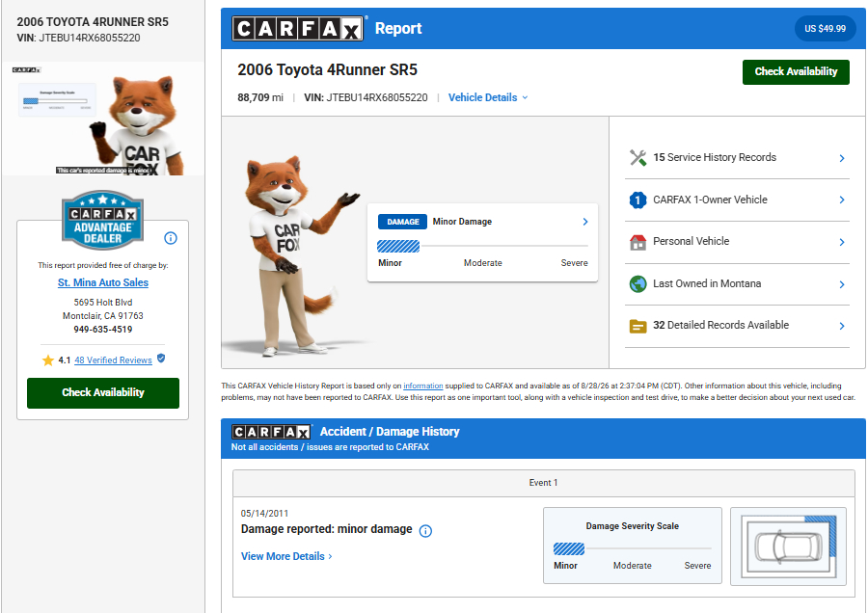Screen dimensions: 868x613
Task: Click the Personal Vehicle label text
Action: 691,241
